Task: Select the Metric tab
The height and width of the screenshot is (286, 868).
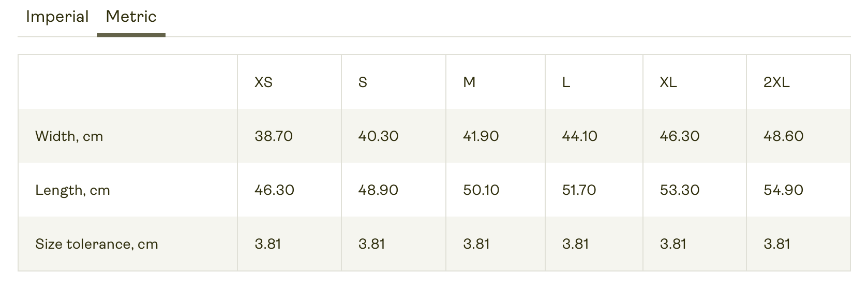Action: (131, 17)
